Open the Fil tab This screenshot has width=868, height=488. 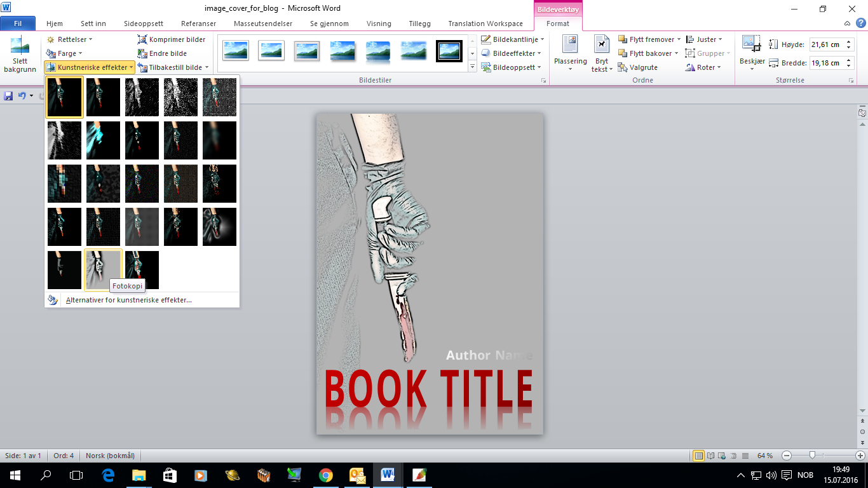[x=18, y=24]
